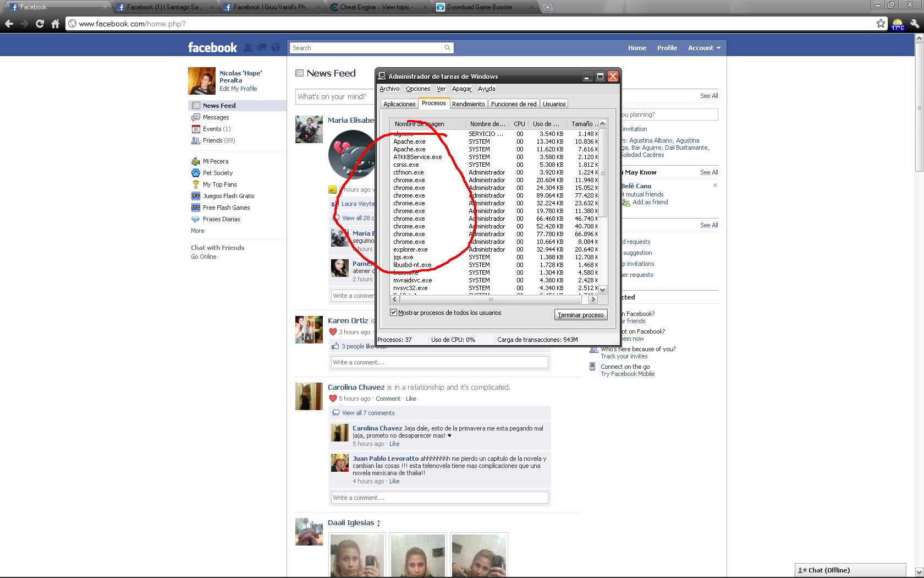Select the ATKKBService.exe process row
Viewport: 924px width, 578px height.
tap(494, 157)
